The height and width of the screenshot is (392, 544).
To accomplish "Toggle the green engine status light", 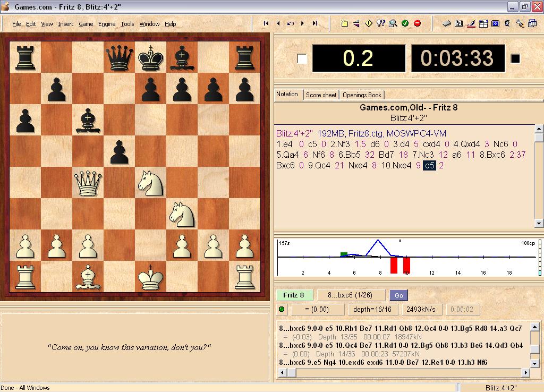I will (x=282, y=309).
